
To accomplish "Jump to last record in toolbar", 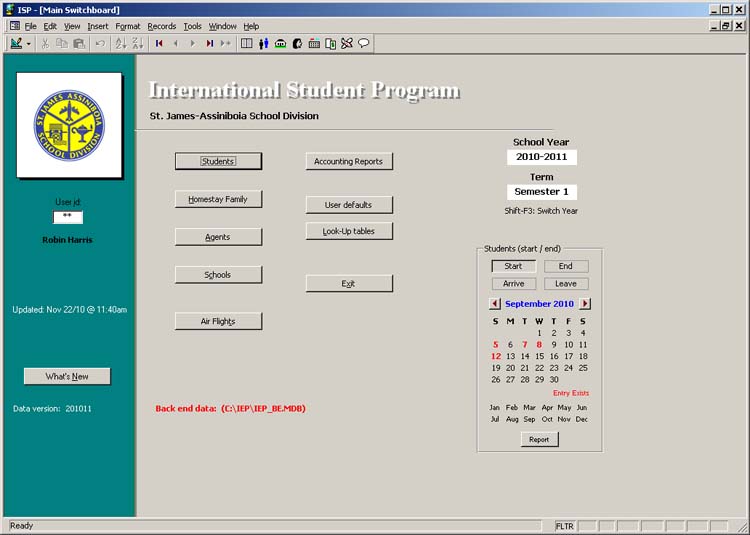I will click(210, 43).
